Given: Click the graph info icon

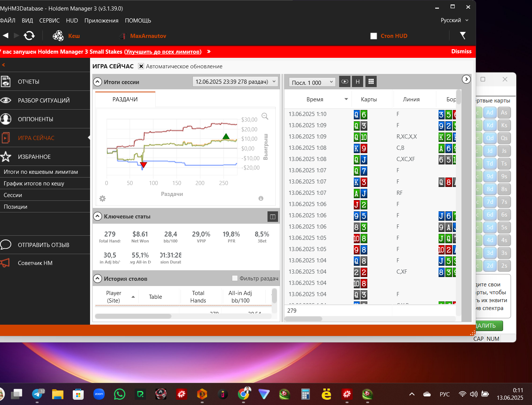Looking at the screenshot, I should point(261,198).
